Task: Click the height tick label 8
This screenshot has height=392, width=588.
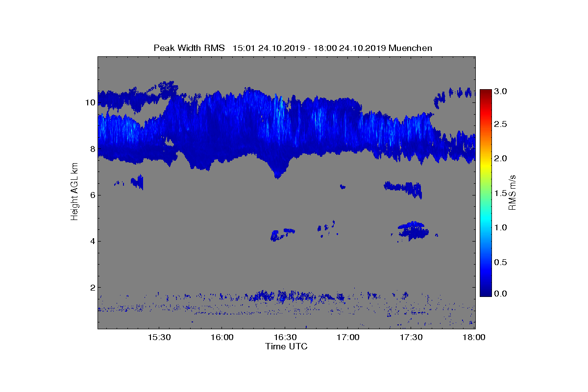Action: 92,148
